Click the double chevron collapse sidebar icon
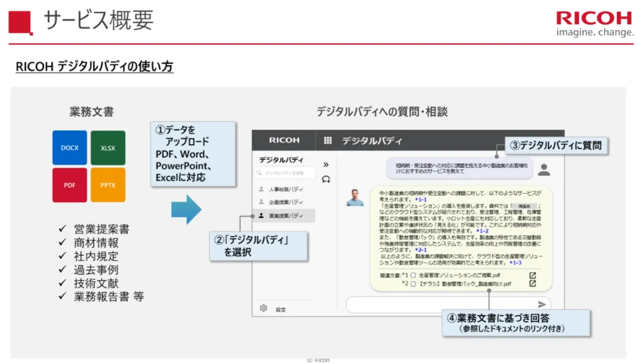 325,164
